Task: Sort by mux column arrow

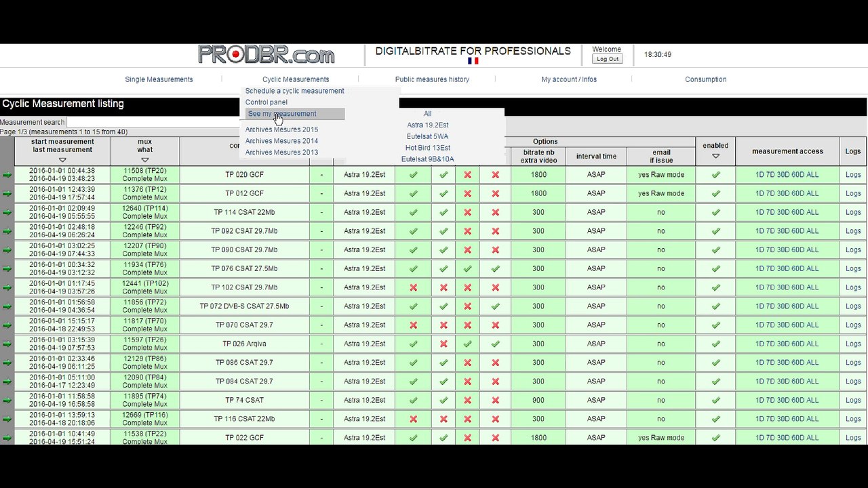Action: (x=144, y=160)
